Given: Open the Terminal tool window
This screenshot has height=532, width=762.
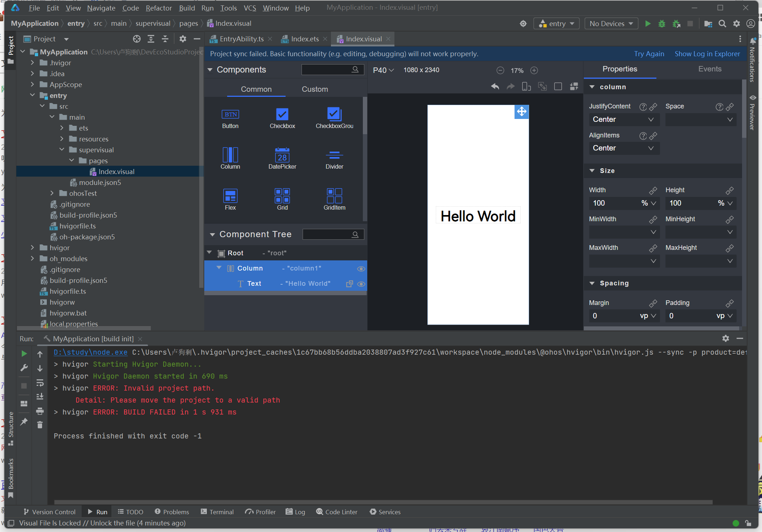Looking at the screenshot, I should click(x=217, y=512).
